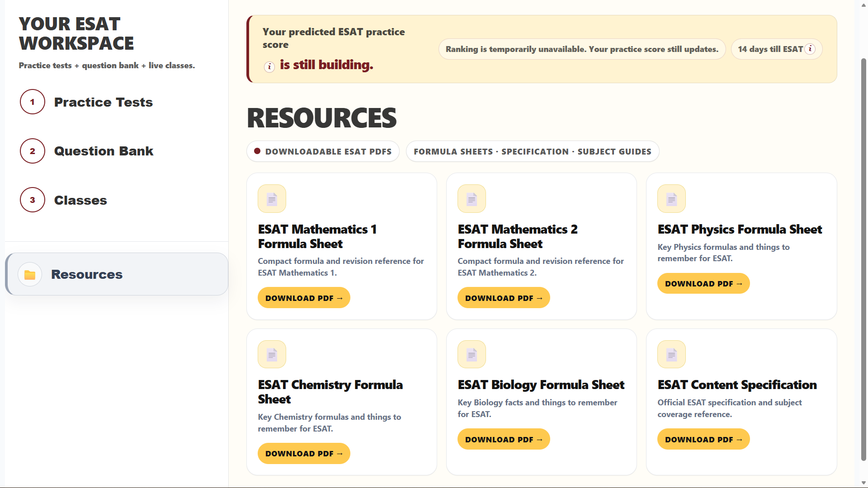Go to Question Bank section
868x488 pixels.
104,151
